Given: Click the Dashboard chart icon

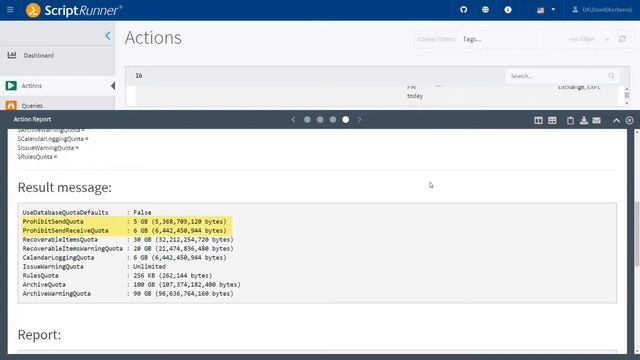Looking at the screenshot, I should pos(12,55).
